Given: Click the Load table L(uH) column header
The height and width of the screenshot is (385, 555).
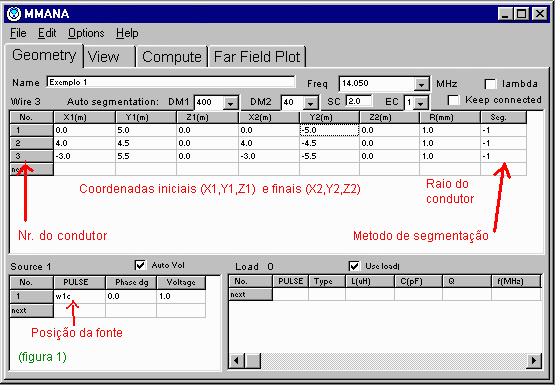Looking at the screenshot, I should pyautogui.click(x=370, y=281).
